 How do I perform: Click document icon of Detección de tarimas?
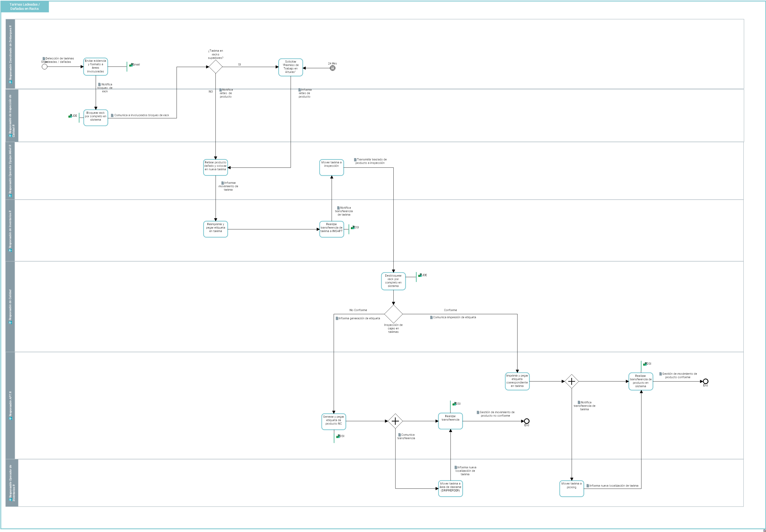[x=44, y=59]
